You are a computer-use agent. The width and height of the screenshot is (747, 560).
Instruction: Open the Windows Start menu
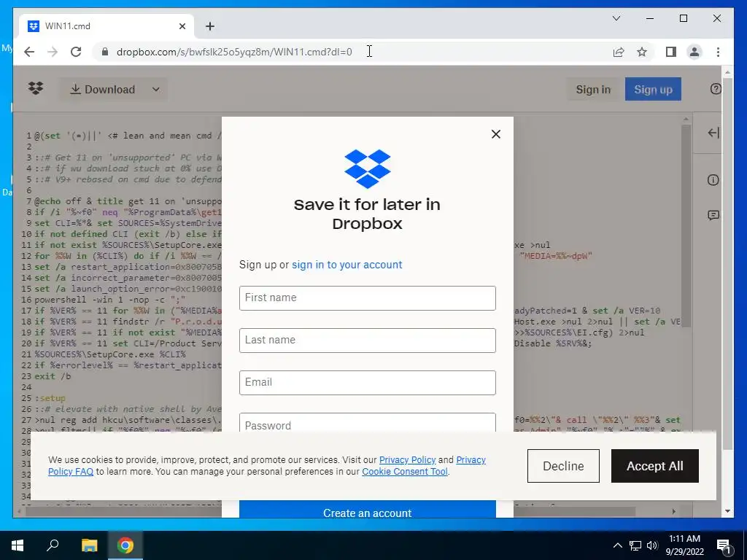18,545
